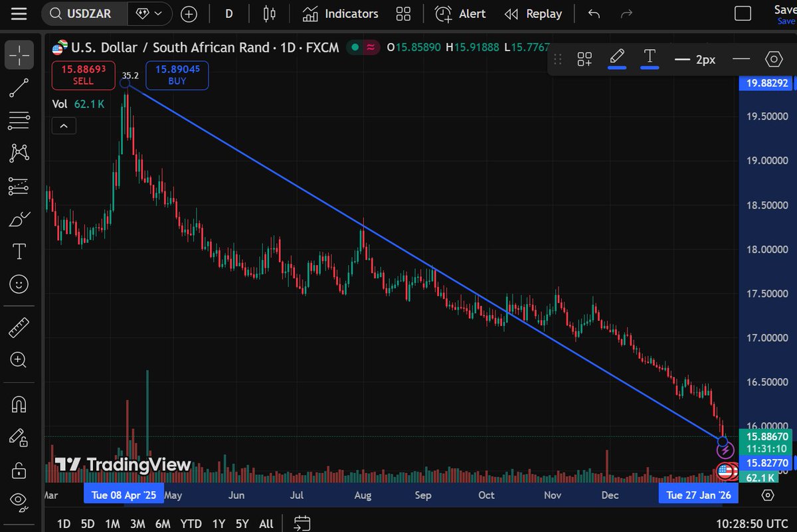Hide all drawings with the eye icon
Viewport: 797px width, 532px height.
tap(19, 502)
